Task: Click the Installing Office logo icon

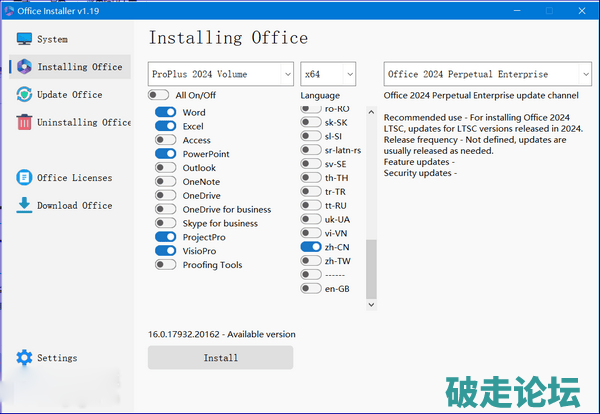Action: (24, 67)
